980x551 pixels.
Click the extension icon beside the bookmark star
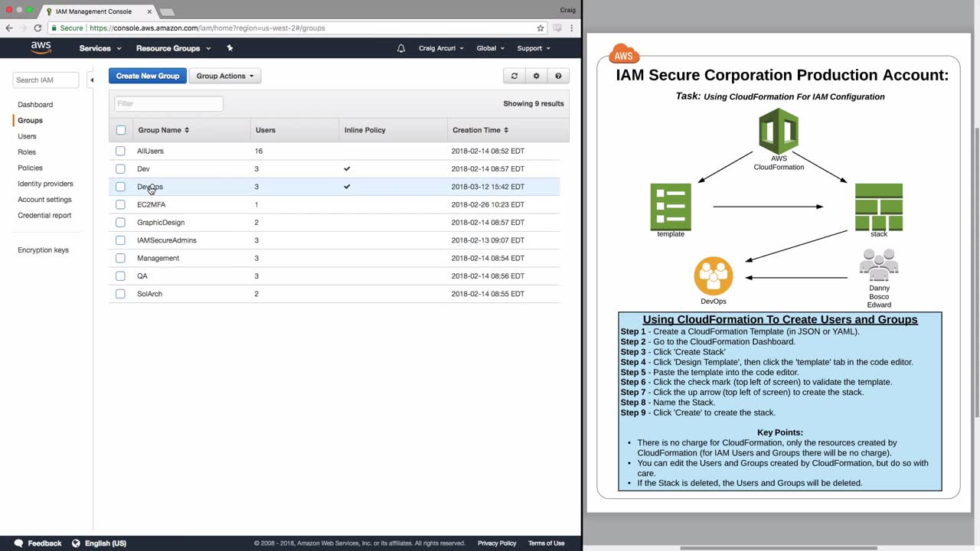pos(557,28)
